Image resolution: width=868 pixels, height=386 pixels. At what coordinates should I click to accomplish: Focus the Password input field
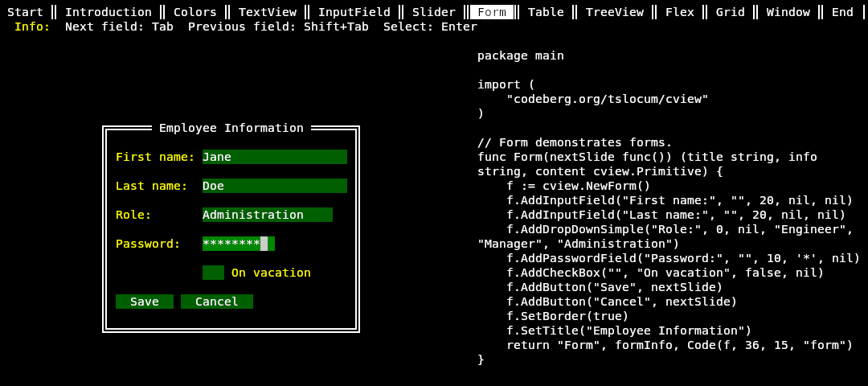click(x=238, y=244)
